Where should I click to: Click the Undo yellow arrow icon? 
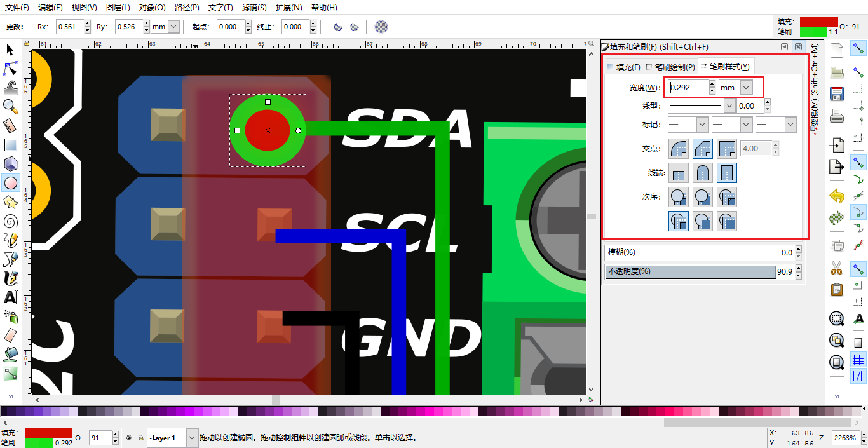pyautogui.click(x=837, y=196)
